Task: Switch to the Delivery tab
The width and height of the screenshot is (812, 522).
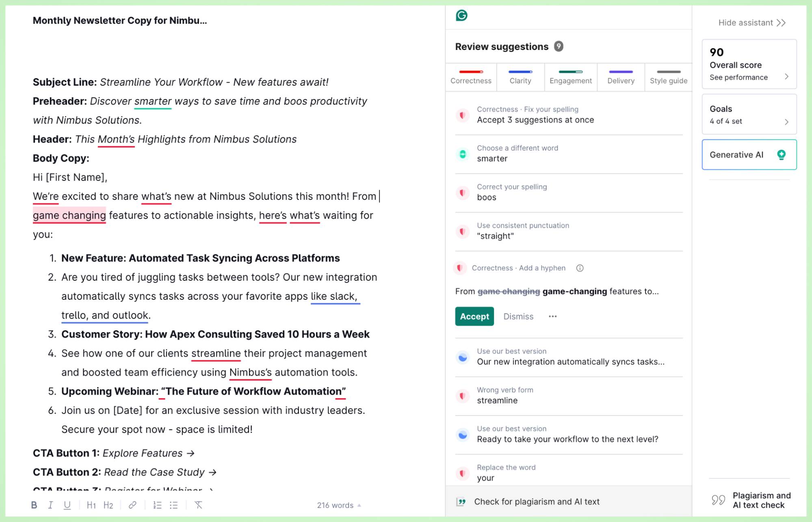Action: [x=621, y=77]
